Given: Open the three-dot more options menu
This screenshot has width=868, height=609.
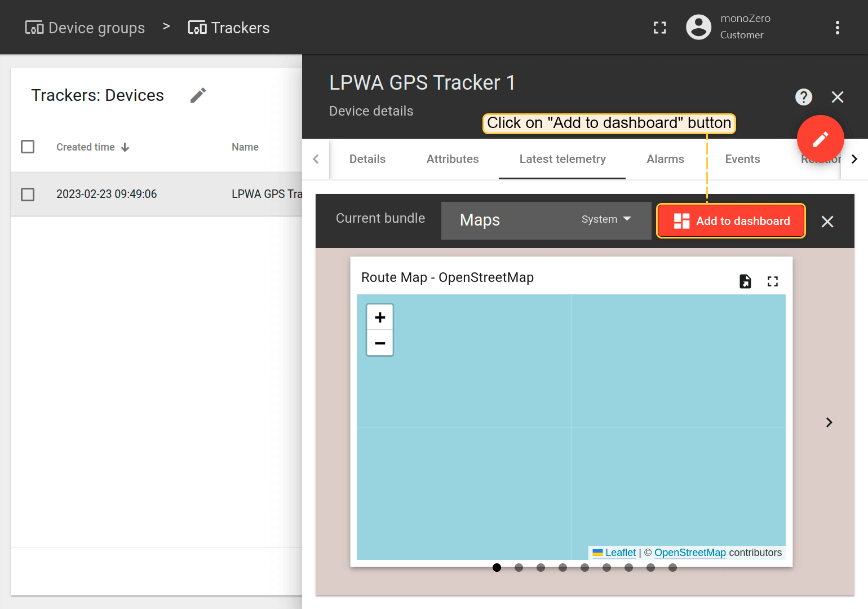Looking at the screenshot, I should (837, 28).
